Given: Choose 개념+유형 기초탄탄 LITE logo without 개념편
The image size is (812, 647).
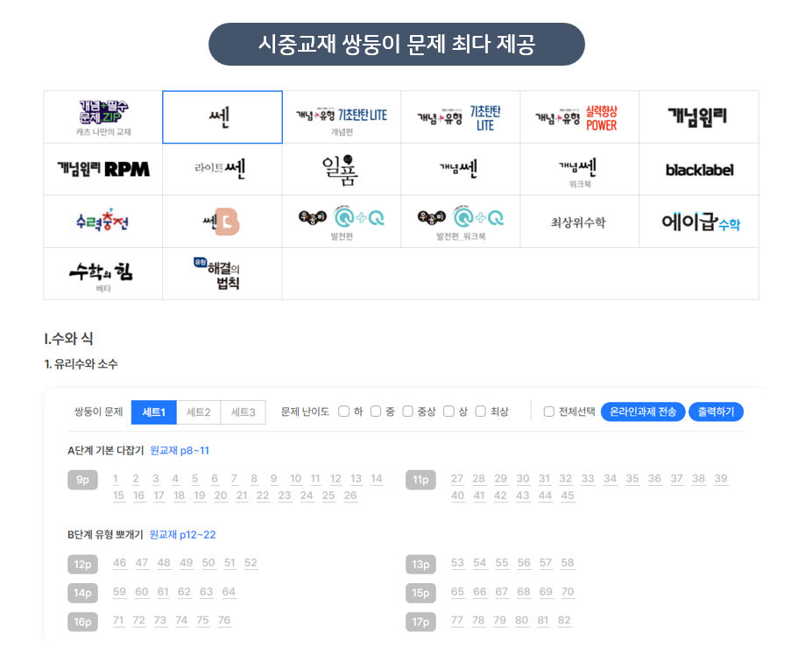Looking at the screenshot, I should pyautogui.click(x=461, y=117).
